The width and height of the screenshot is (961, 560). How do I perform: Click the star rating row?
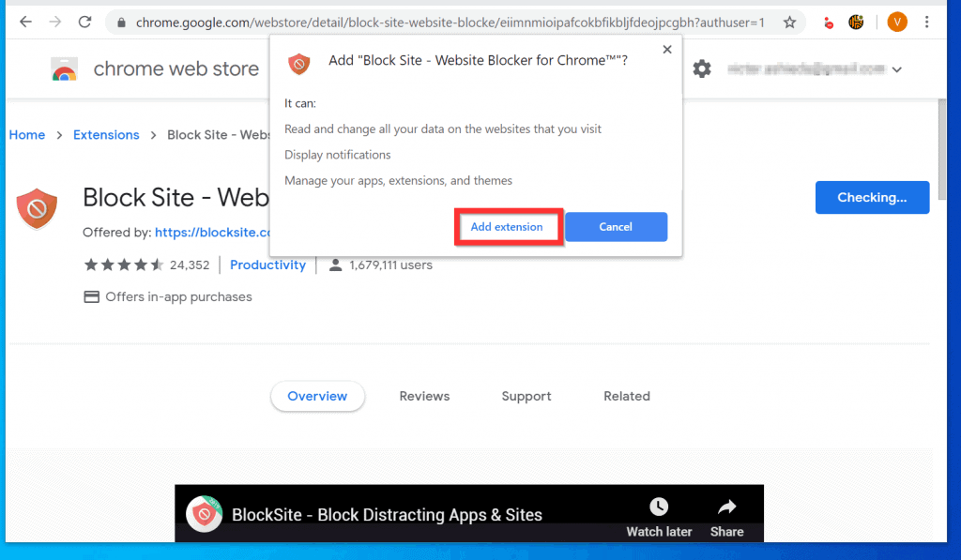(124, 265)
